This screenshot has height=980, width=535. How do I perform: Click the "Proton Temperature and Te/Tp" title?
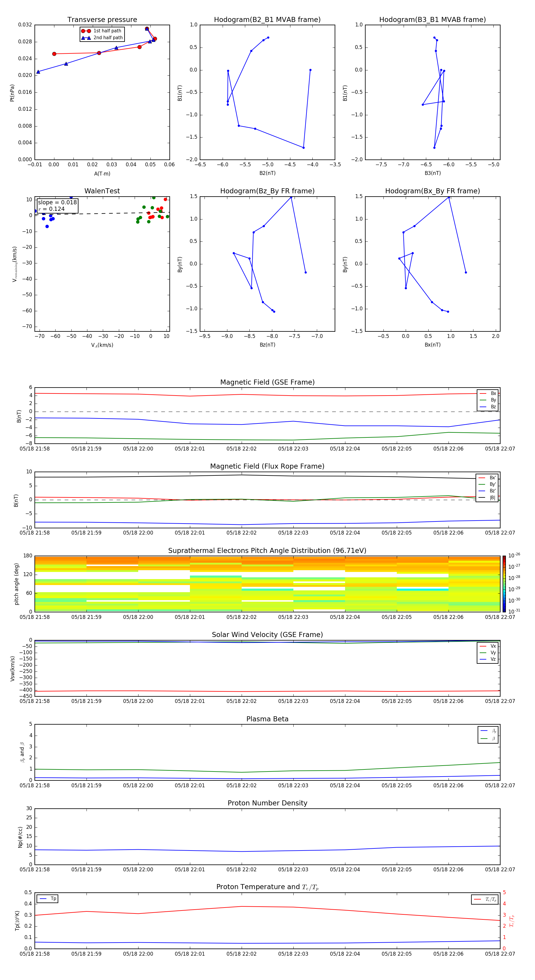[267, 887]
